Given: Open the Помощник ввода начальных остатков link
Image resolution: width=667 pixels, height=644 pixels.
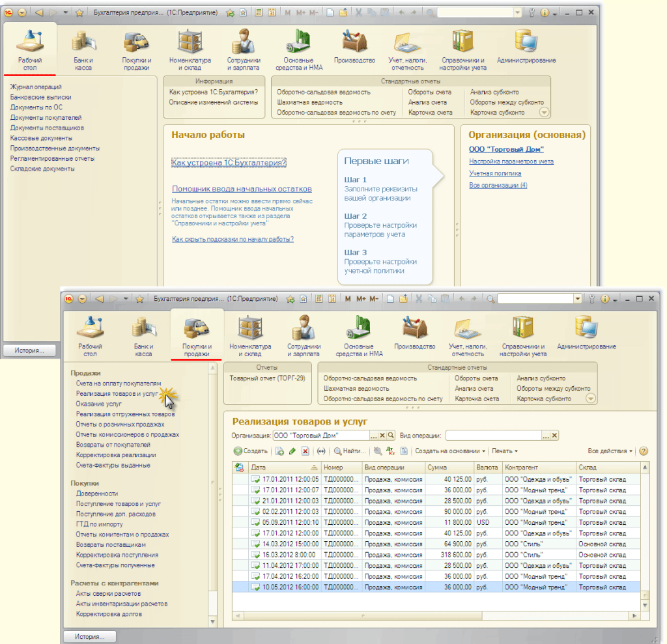Looking at the screenshot, I should click(242, 189).
